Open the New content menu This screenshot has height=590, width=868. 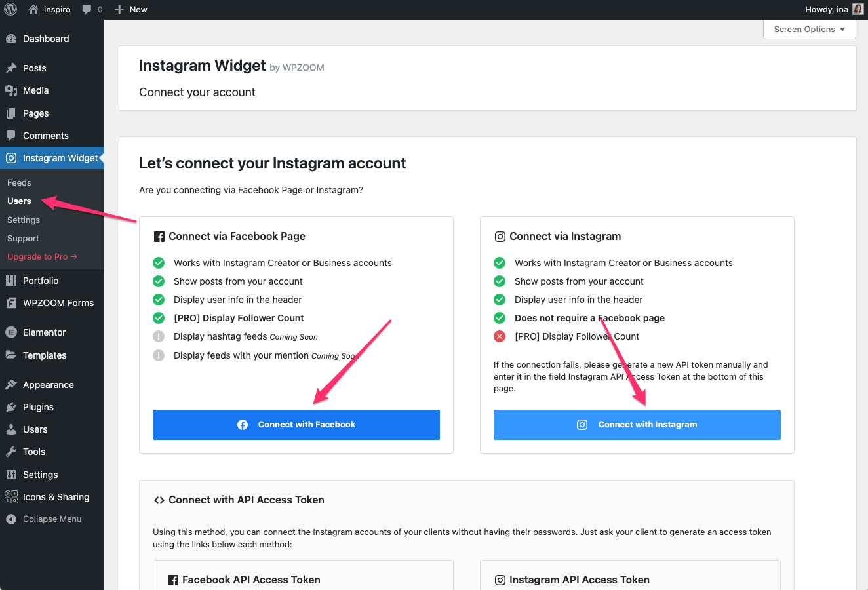pyautogui.click(x=131, y=10)
